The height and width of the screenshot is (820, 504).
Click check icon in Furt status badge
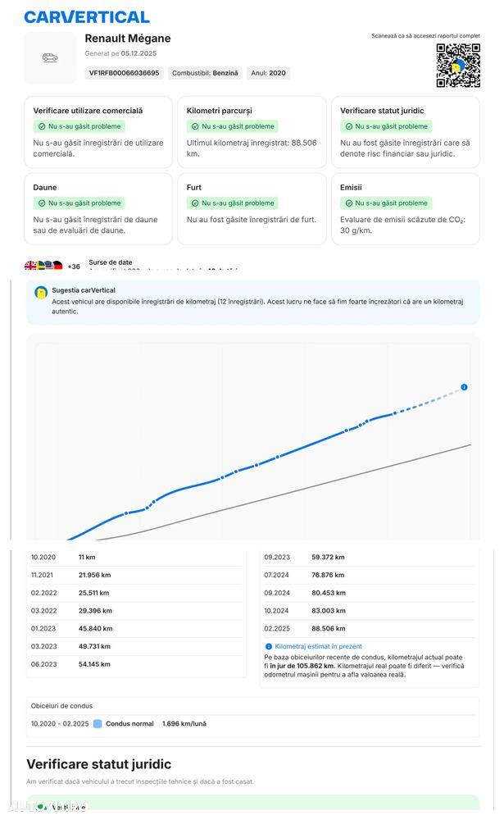click(x=195, y=203)
